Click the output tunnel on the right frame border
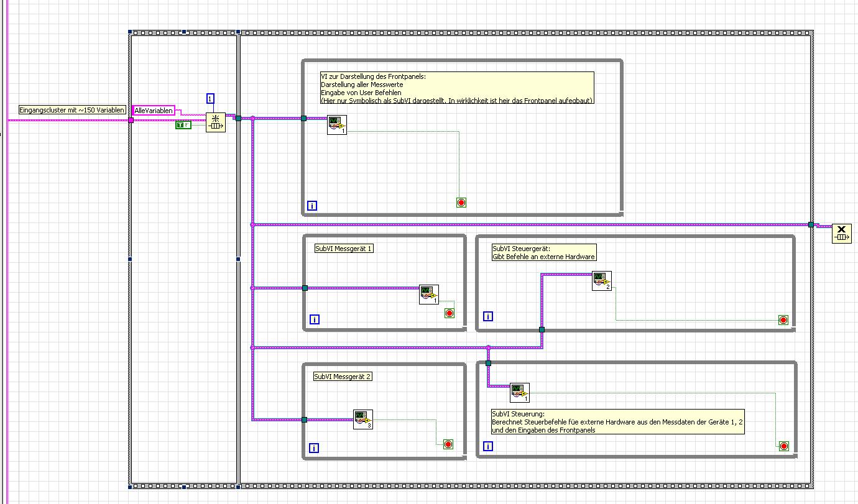The height and width of the screenshot is (504, 858). coord(811,224)
